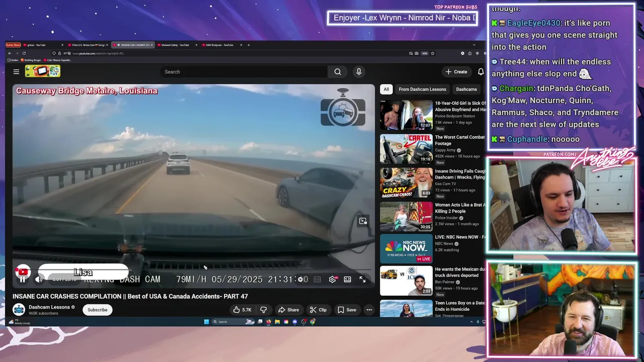Save video to playlist
Image resolution: width=644 pixels, height=362 pixels.
347,310
